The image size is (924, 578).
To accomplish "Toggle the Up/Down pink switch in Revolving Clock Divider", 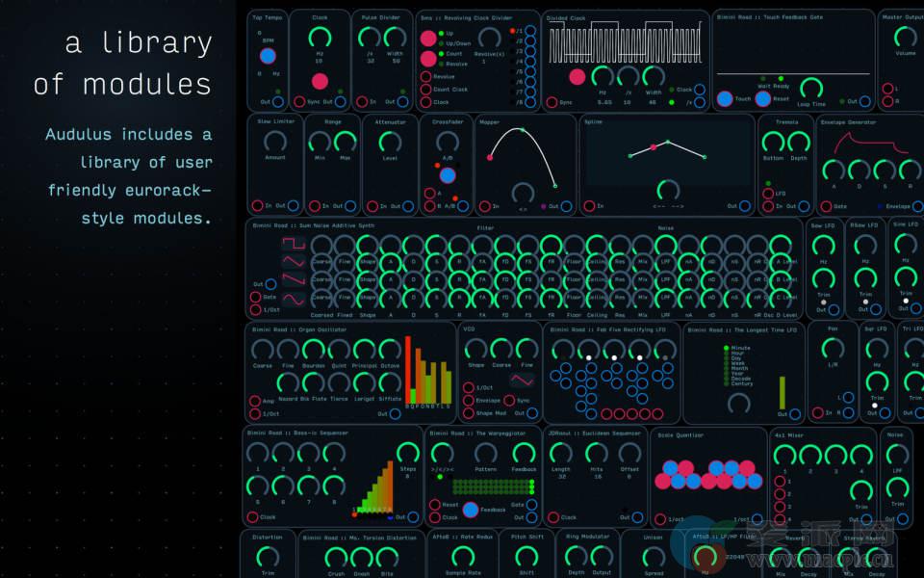I will (x=427, y=39).
